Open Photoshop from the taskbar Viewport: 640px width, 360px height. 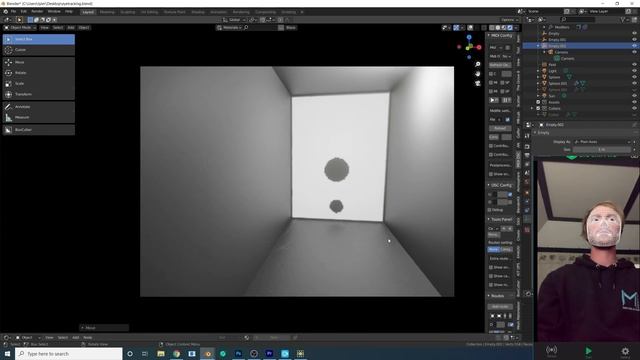tap(238, 353)
